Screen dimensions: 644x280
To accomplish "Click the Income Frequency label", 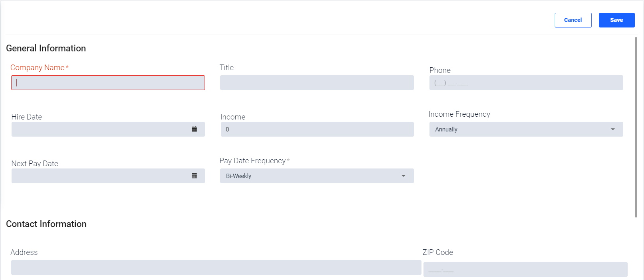I will coord(459,114).
